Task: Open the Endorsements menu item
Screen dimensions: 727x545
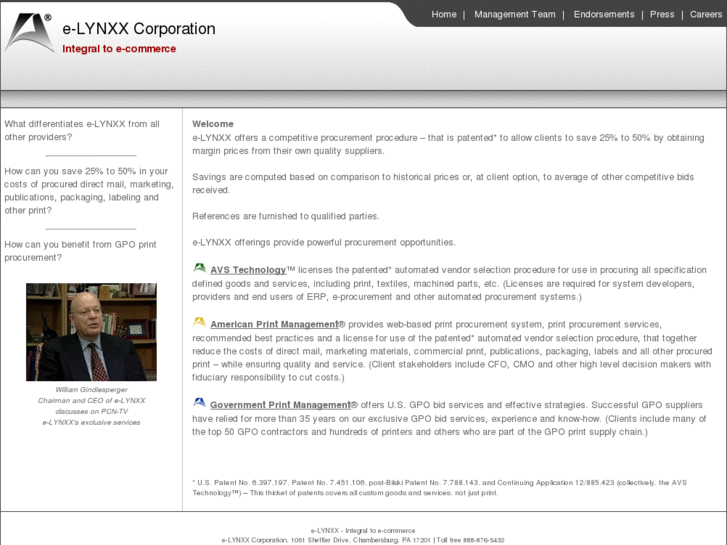Action: 604,14
